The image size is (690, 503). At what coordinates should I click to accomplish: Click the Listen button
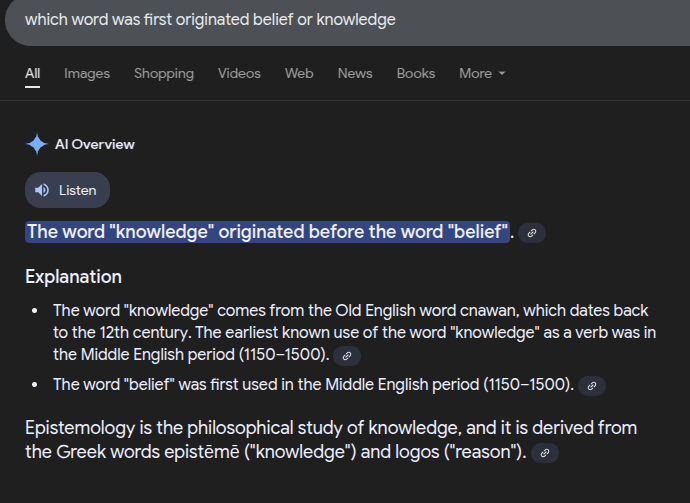pyautogui.click(x=67, y=190)
